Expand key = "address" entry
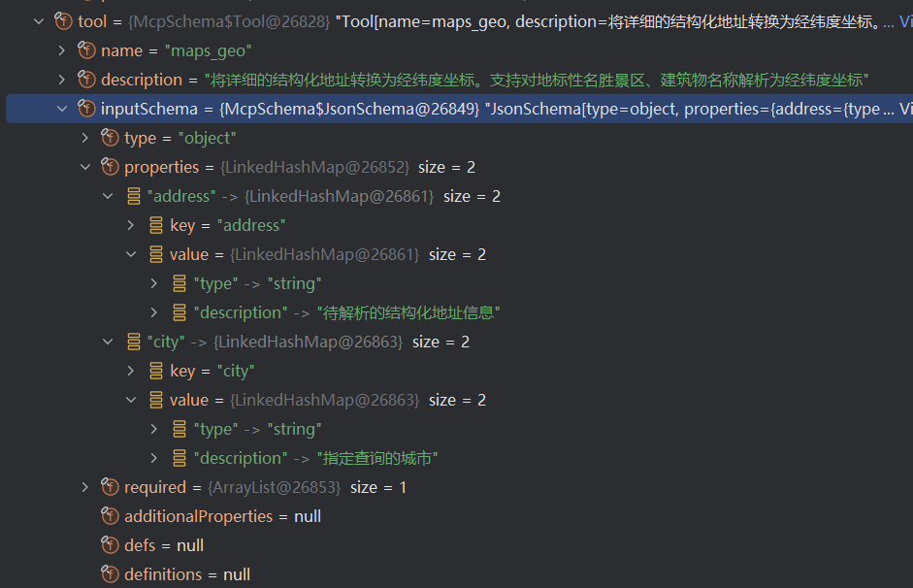913x588 pixels. 131,225
